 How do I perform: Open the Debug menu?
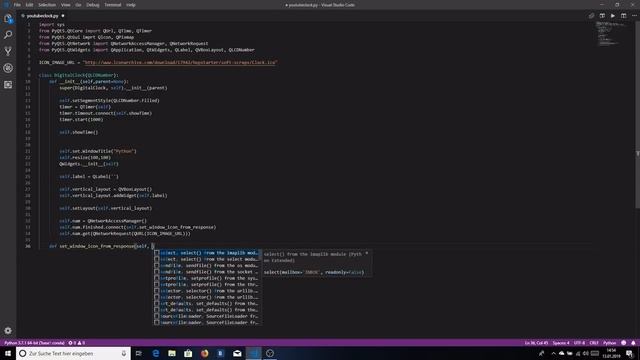tap(93, 5)
